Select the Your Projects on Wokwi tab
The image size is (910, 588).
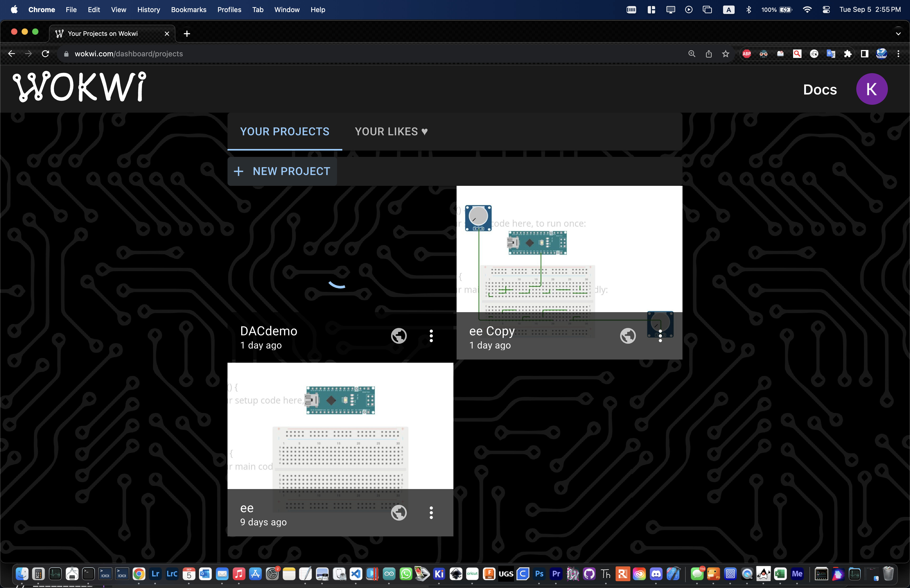point(112,34)
